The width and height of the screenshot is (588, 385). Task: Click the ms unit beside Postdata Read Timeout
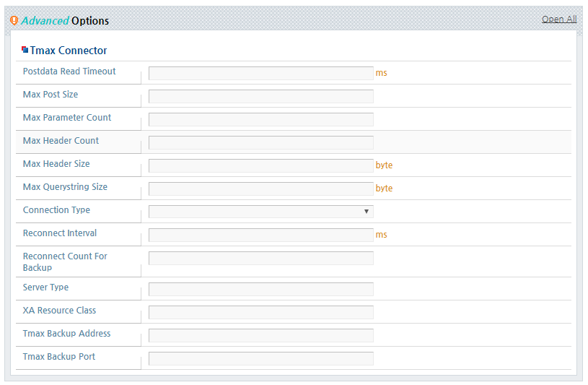(381, 73)
